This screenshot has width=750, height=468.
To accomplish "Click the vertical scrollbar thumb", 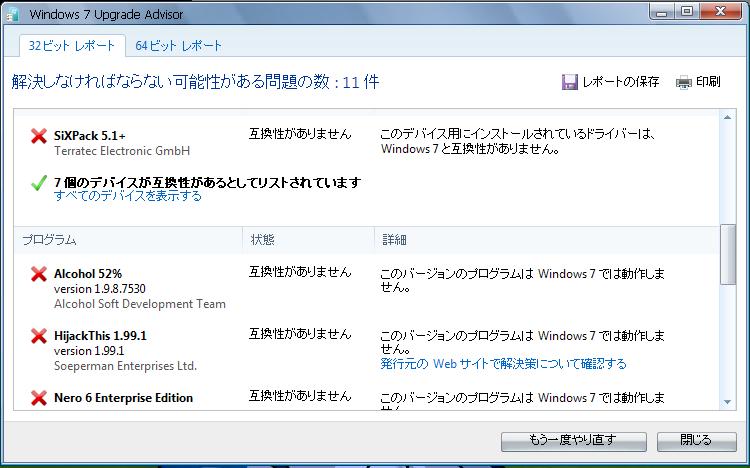I will pyautogui.click(x=728, y=255).
